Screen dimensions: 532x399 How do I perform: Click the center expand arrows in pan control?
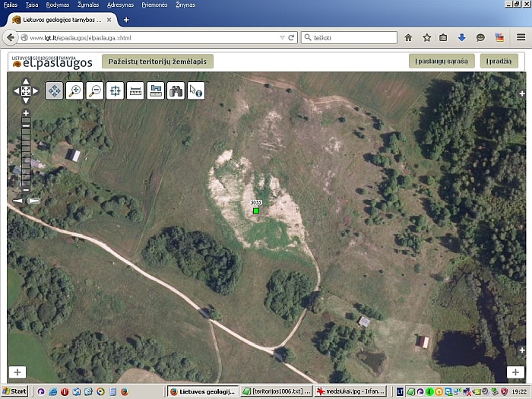pyautogui.click(x=26, y=90)
